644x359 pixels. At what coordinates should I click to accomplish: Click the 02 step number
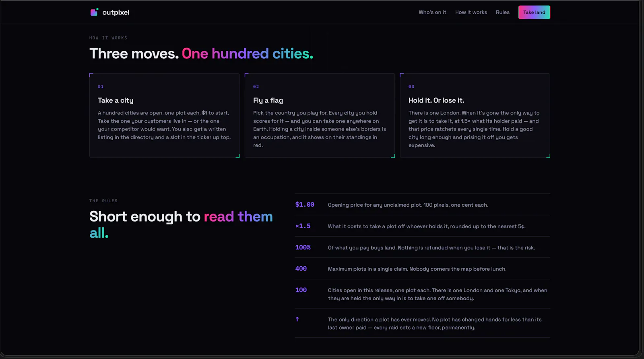pos(256,87)
